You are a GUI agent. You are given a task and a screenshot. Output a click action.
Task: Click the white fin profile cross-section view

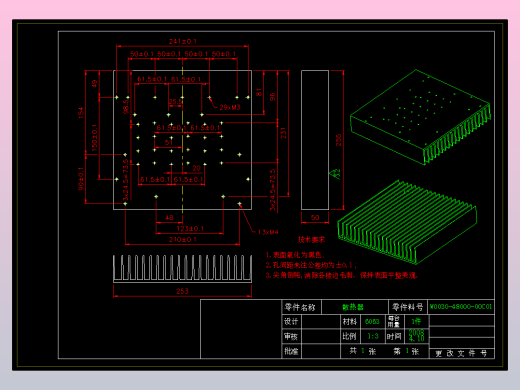[x=182, y=269]
